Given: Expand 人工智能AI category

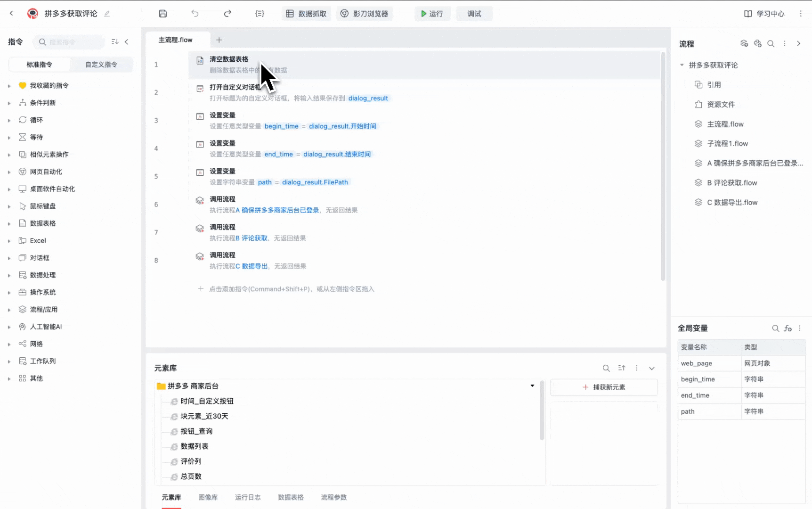Looking at the screenshot, I should [x=9, y=327].
